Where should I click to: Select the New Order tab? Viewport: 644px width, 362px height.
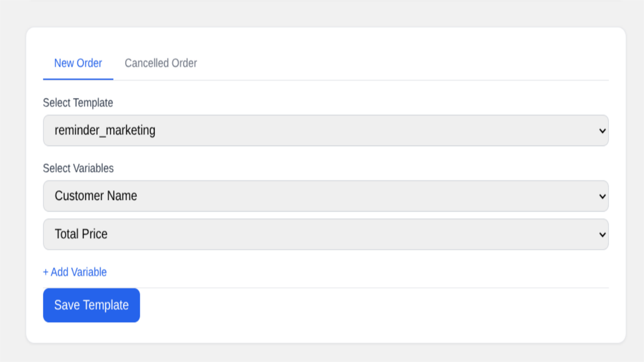(x=78, y=63)
